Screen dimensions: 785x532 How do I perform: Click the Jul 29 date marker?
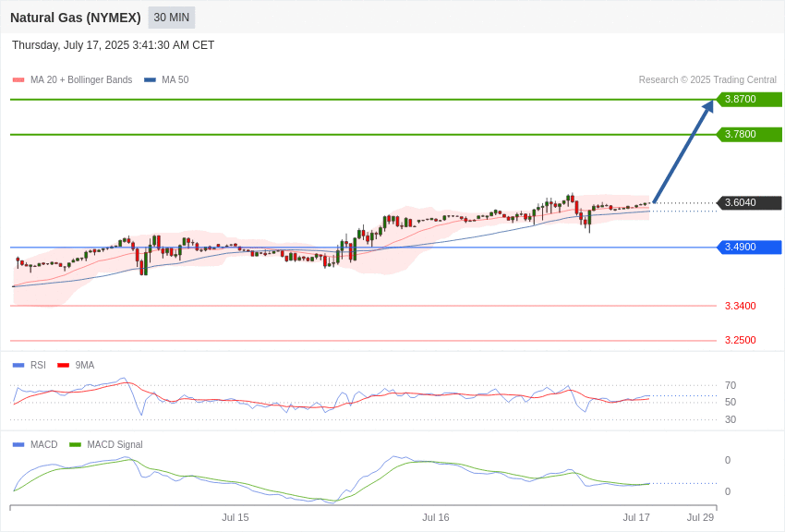[700, 517]
